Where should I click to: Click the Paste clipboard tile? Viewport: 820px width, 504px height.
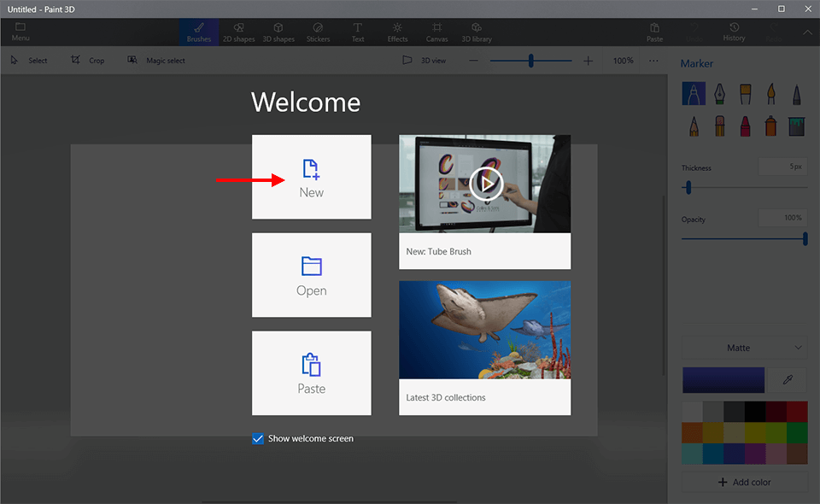tap(311, 373)
